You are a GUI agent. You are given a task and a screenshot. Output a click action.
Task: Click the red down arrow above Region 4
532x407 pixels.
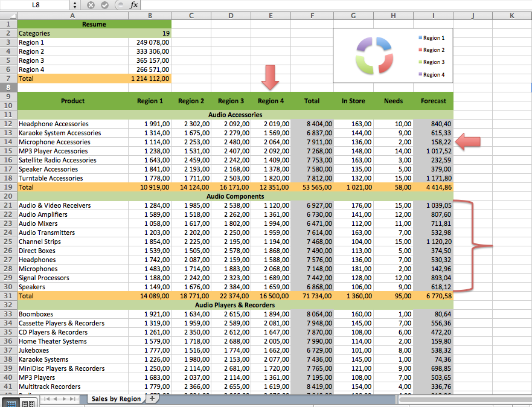tap(271, 77)
